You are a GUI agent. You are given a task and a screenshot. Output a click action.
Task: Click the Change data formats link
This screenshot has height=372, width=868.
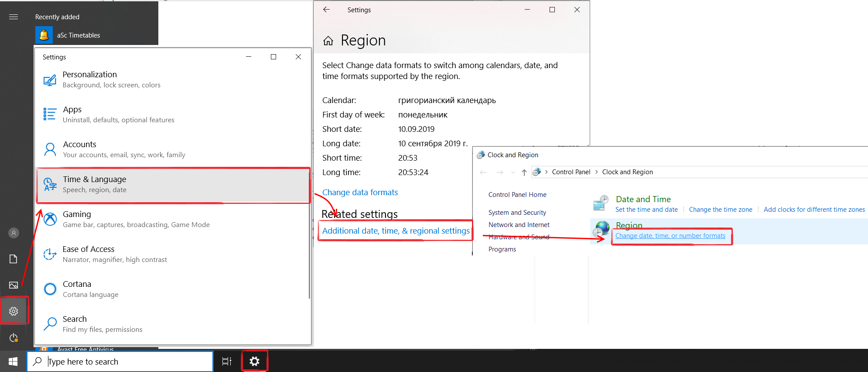(360, 193)
